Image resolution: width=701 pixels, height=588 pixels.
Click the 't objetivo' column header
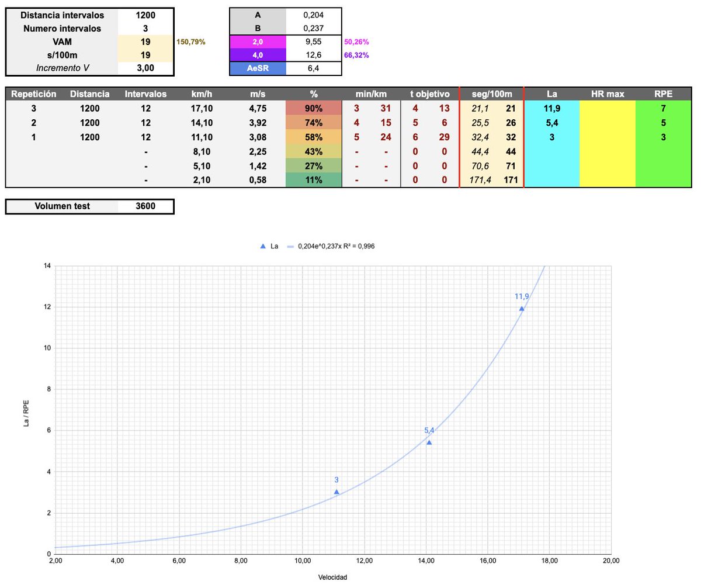click(x=430, y=94)
